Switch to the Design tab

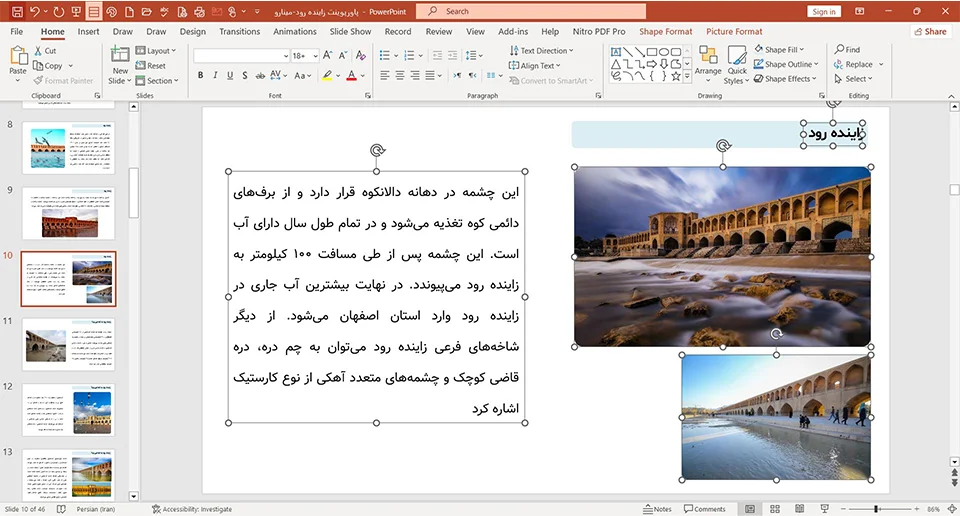(192, 31)
